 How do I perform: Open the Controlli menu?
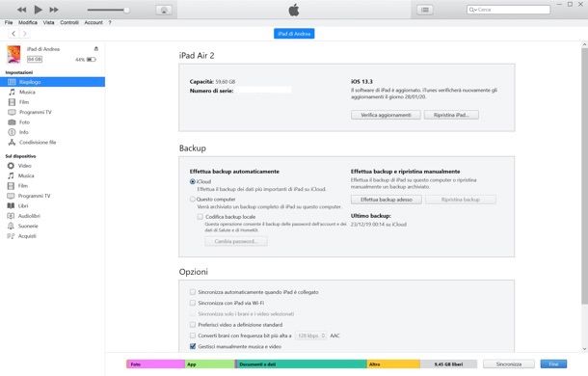[69, 22]
